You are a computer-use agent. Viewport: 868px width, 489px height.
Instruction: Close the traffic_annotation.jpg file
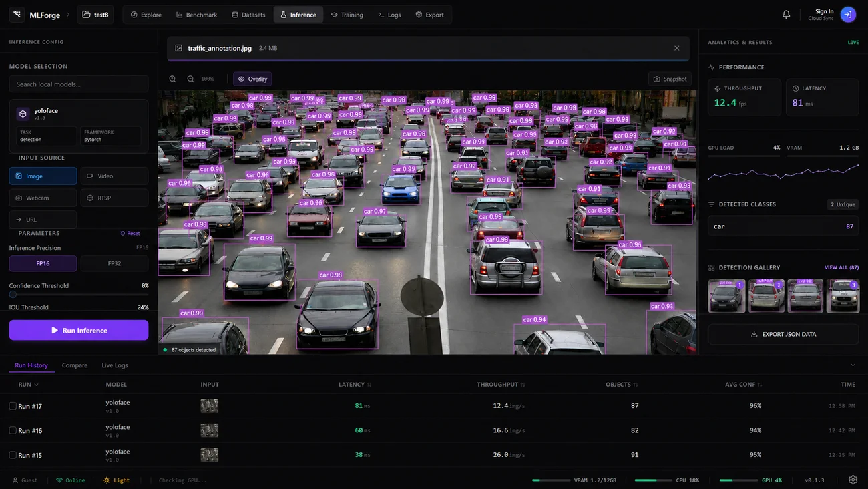coord(676,48)
